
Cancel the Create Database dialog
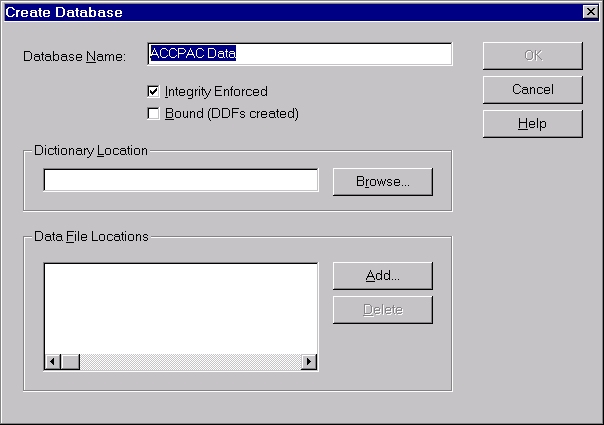(533, 90)
